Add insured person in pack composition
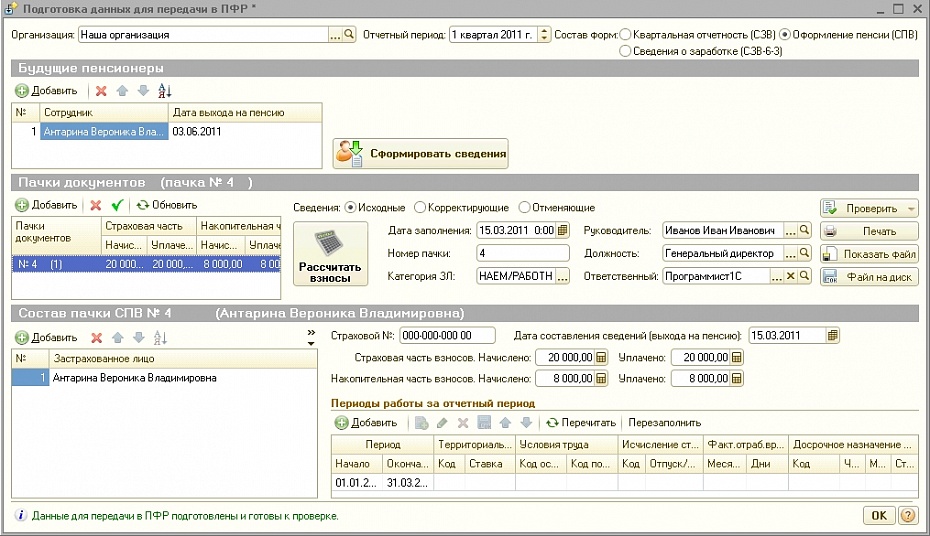This screenshot has width=930, height=536. (46, 337)
